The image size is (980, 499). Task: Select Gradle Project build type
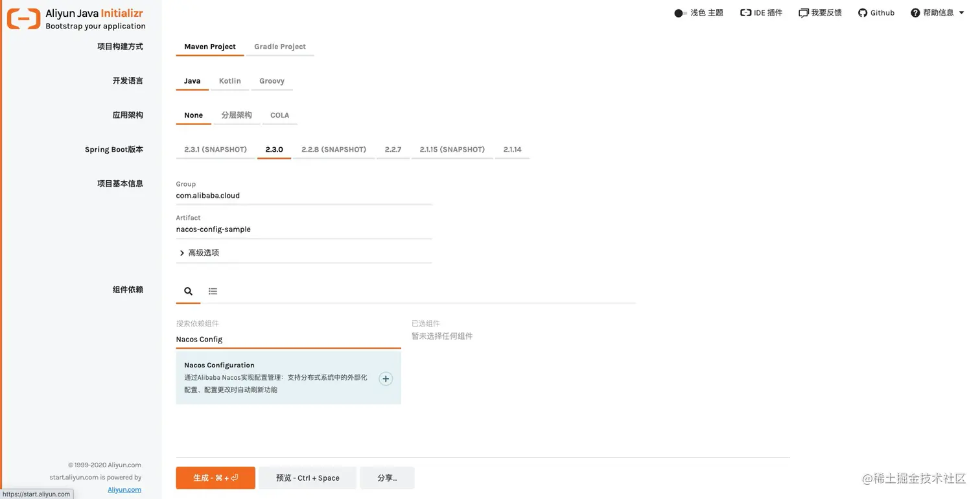click(x=280, y=47)
